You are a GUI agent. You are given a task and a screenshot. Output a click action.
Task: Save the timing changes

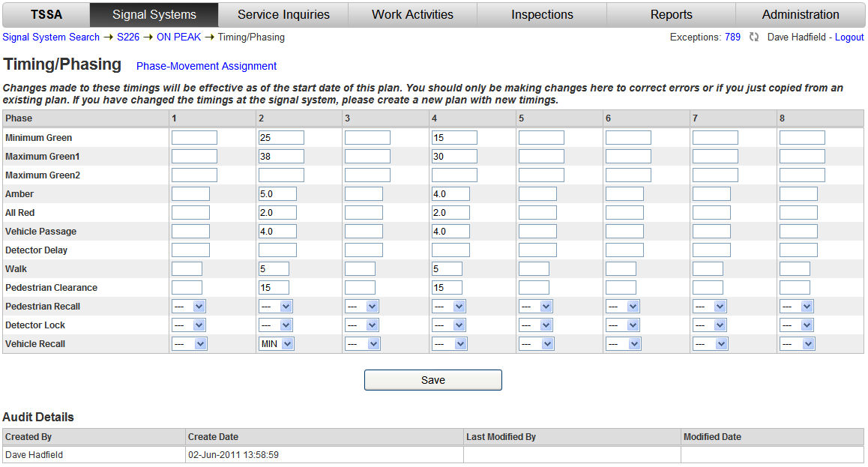[x=433, y=380]
